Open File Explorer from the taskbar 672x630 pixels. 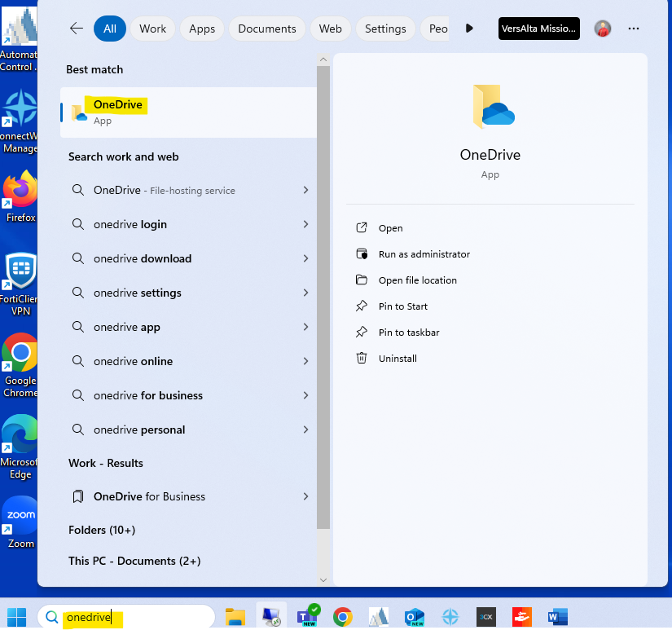[235, 617]
